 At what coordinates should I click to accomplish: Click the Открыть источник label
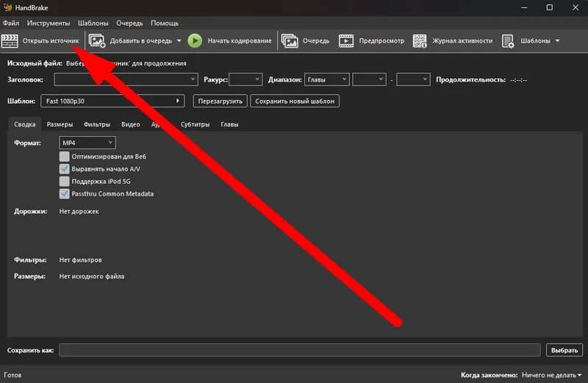[x=51, y=41]
